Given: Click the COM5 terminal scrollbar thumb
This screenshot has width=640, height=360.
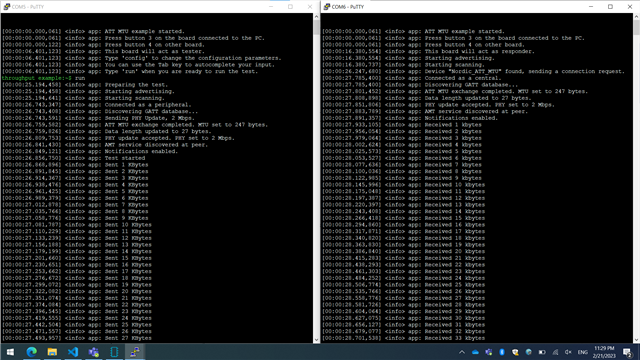Looking at the screenshot, I should pos(316,27).
